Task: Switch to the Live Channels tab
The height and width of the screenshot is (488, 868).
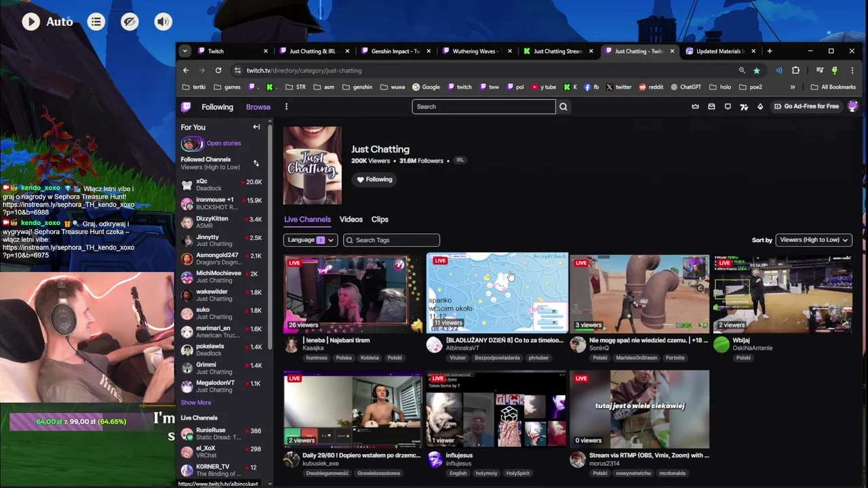Action: coord(307,220)
